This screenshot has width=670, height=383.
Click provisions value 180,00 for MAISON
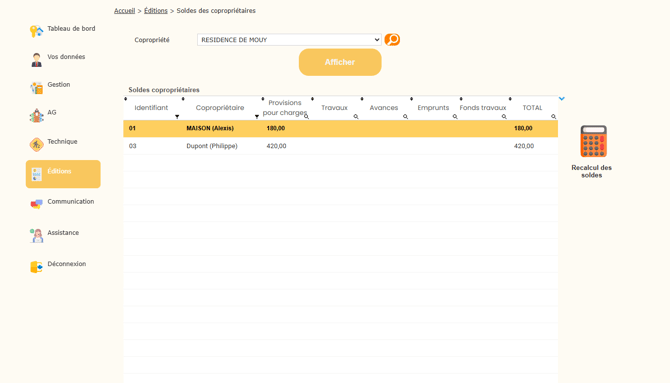pyautogui.click(x=276, y=128)
